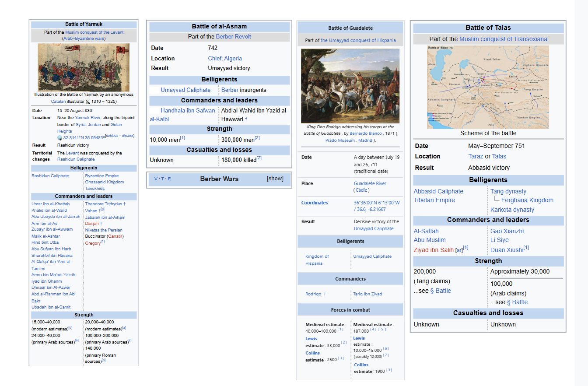The width and height of the screenshot is (588, 386).
Task: Click the 'Amr ibn al-As' link
Action: click(x=44, y=223)
